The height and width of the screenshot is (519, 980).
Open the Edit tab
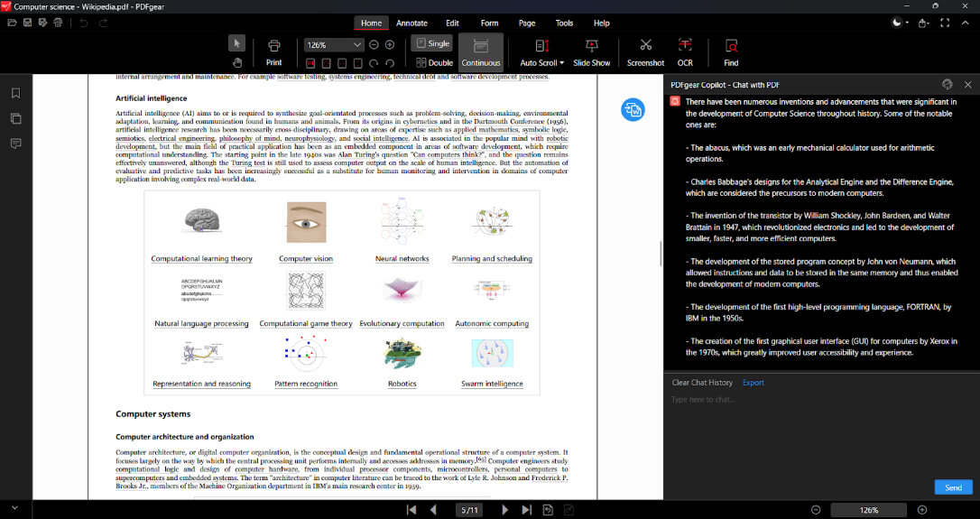click(452, 23)
